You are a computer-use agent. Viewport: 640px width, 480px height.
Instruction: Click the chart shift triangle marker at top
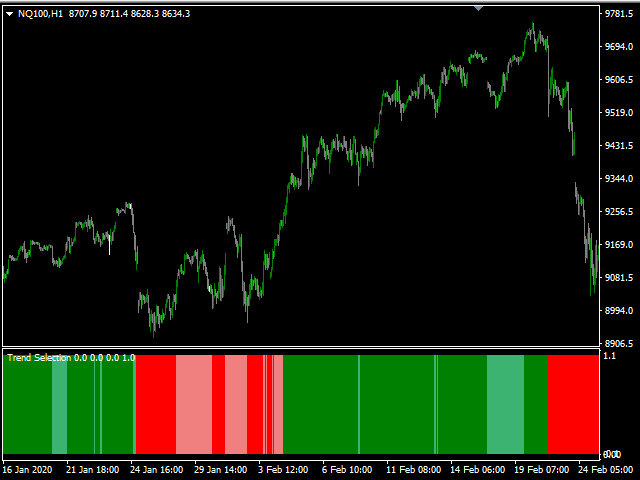(x=479, y=8)
